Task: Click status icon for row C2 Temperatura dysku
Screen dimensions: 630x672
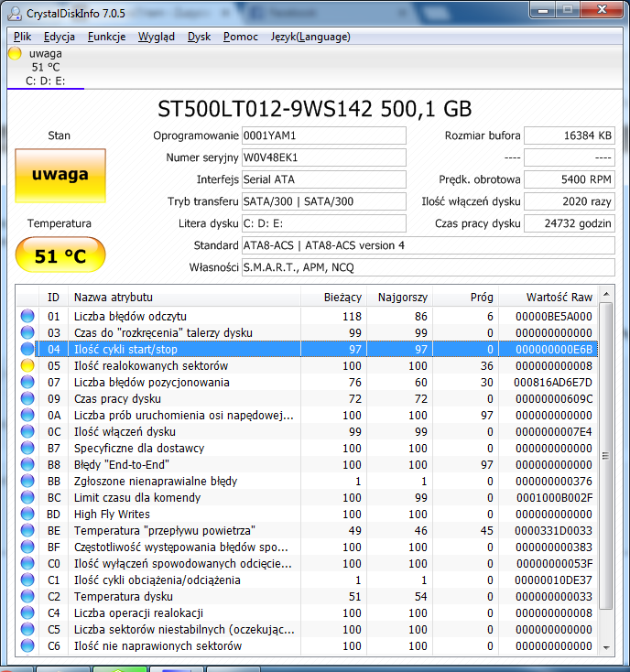Action: [27, 597]
